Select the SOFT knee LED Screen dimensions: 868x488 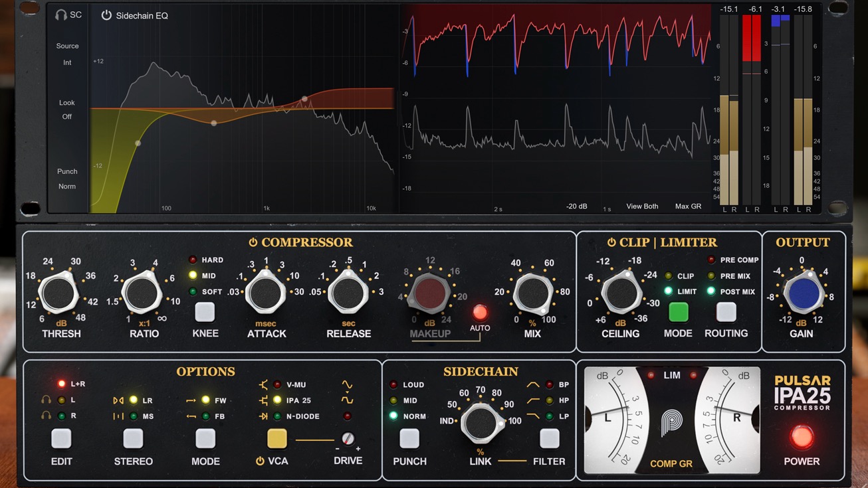(193, 291)
